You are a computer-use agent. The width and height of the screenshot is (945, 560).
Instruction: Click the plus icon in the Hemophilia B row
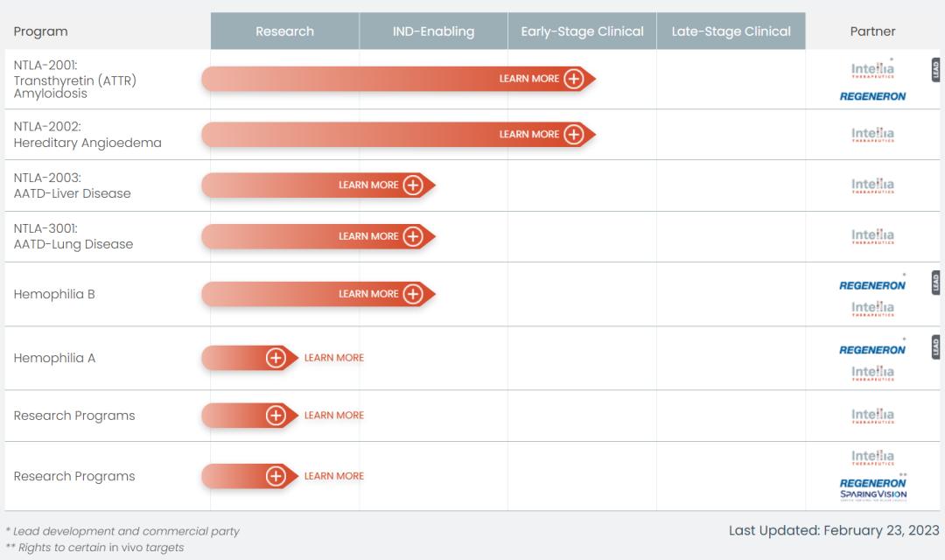(413, 294)
